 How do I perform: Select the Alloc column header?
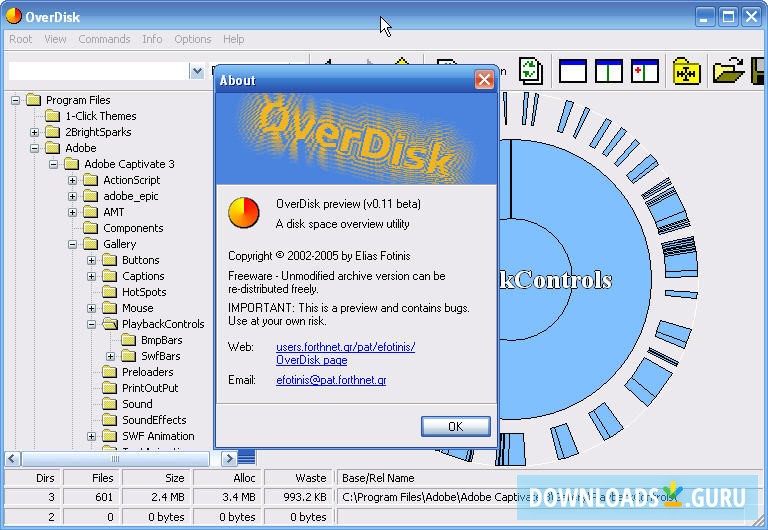tap(228, 478)
